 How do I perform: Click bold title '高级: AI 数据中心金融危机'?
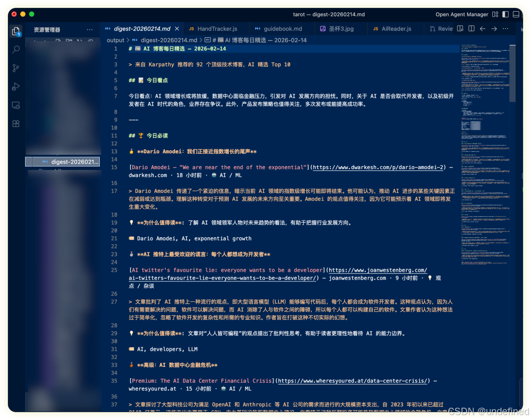(x=177, y=365)
